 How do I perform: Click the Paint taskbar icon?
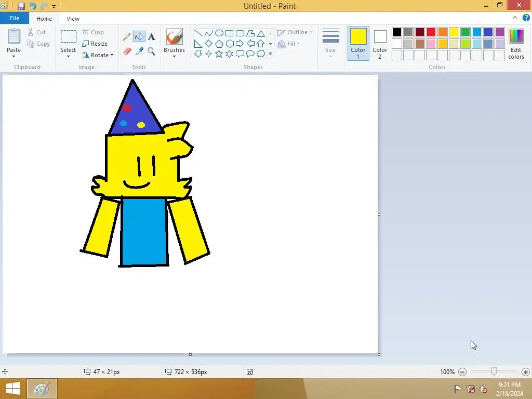[42, 389]
